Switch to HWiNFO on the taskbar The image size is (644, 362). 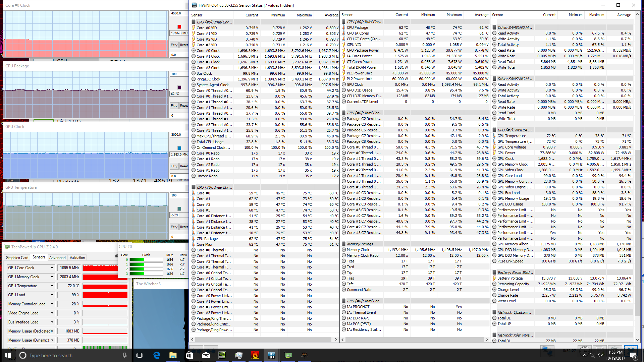pos(271,355)
